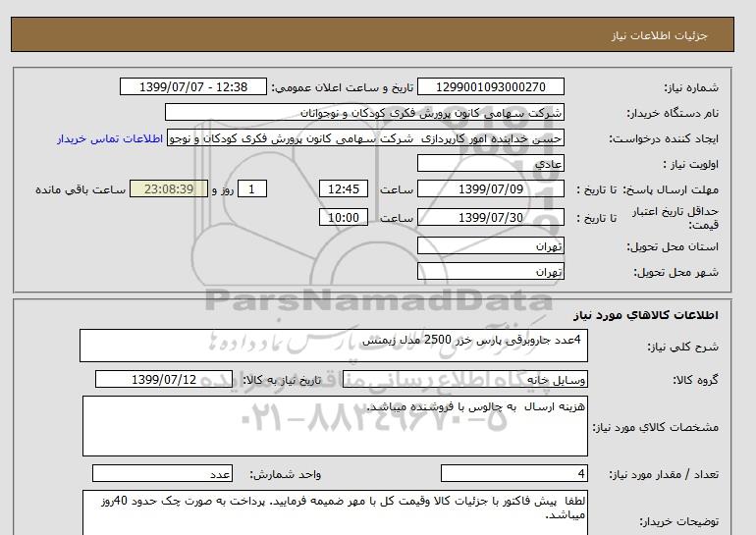756x535 pixels.
Task: Open the اطلاعات تماس خریدار link
Action: 110,138
